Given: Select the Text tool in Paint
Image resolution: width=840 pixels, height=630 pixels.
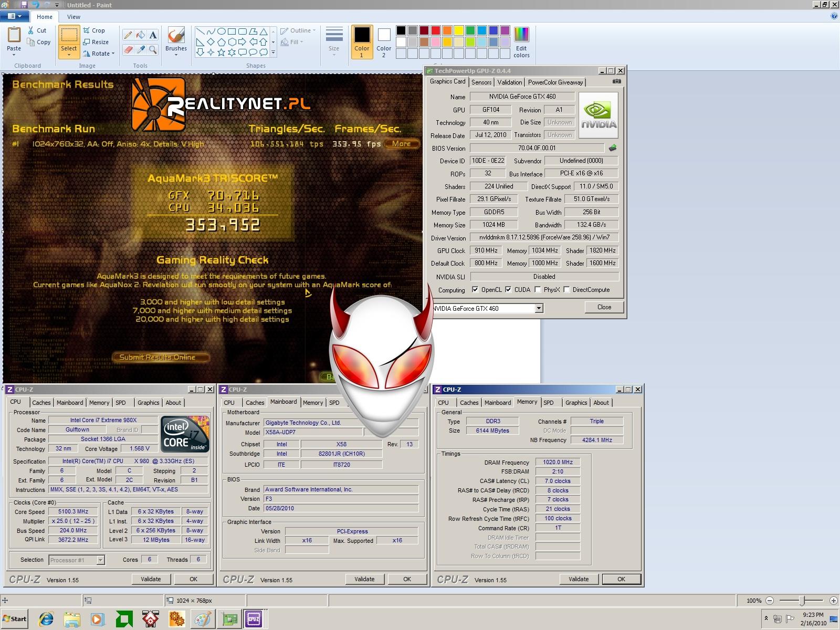Looking at the screenshot, I should [153, 35].
